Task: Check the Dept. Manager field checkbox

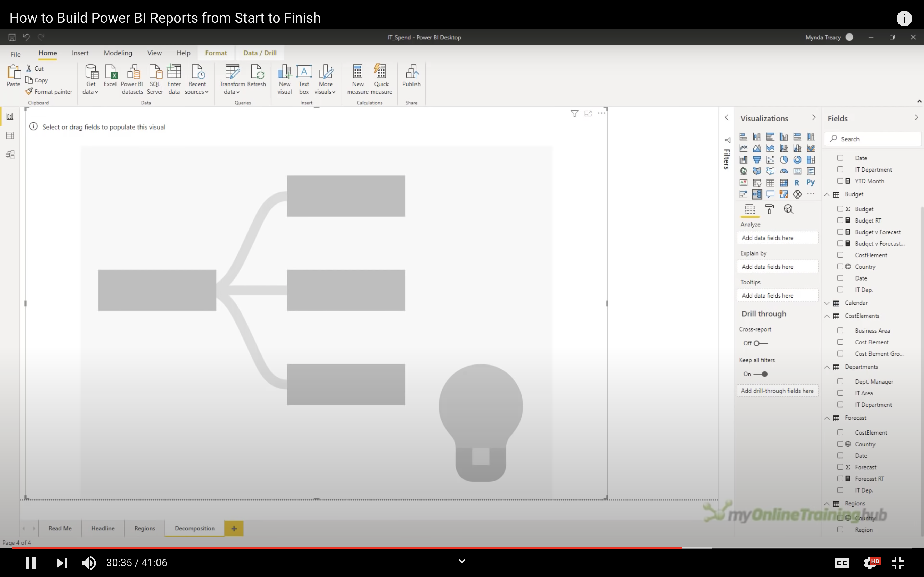Action: point(840,381)
